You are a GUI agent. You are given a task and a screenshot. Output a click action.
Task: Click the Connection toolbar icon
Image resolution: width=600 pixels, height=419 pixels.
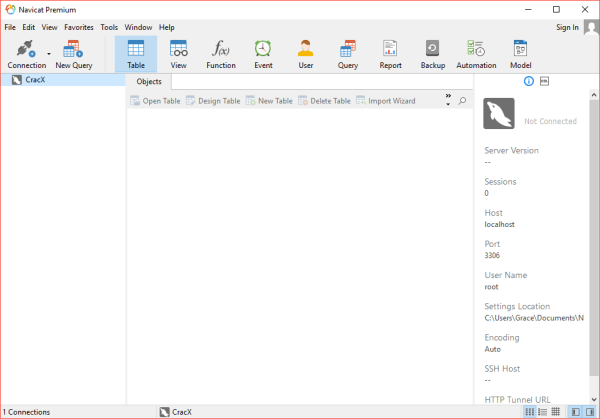pos(26,55)
